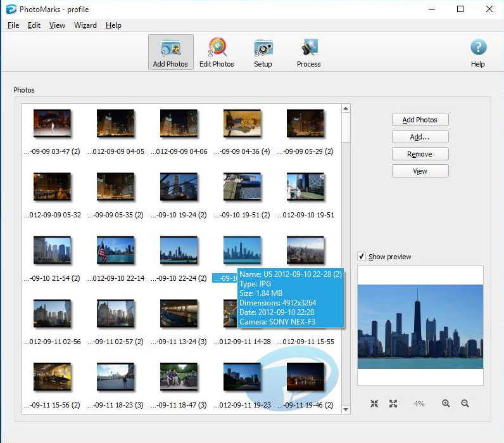
Task: Open the Add Photos toolbar step
Action: 170,53
